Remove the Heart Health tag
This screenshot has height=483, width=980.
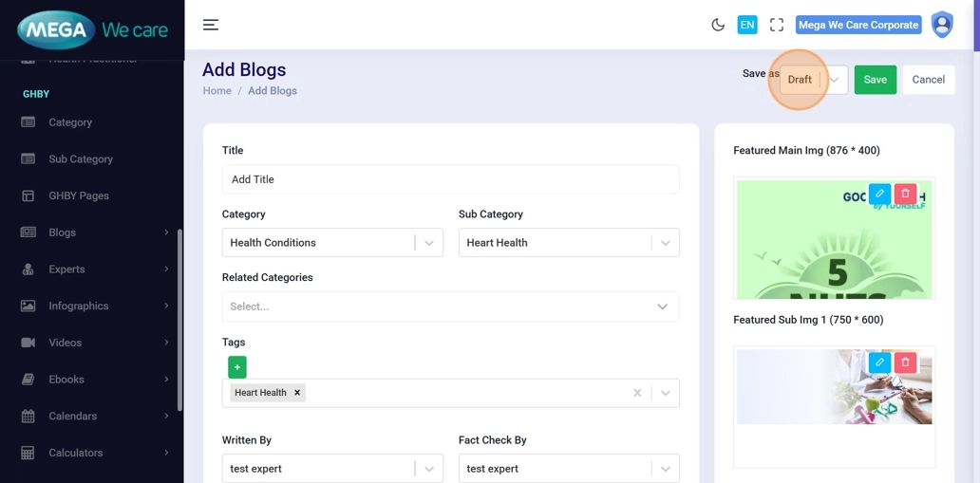297,393
